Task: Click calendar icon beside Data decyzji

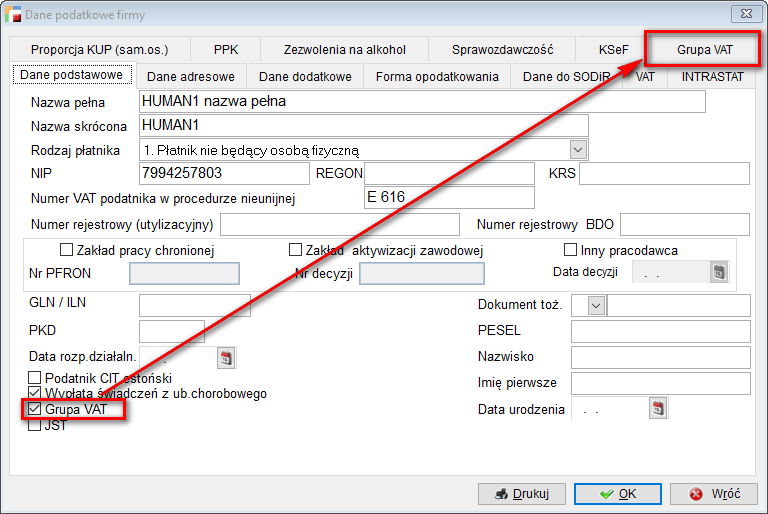Action: (718, 272)
